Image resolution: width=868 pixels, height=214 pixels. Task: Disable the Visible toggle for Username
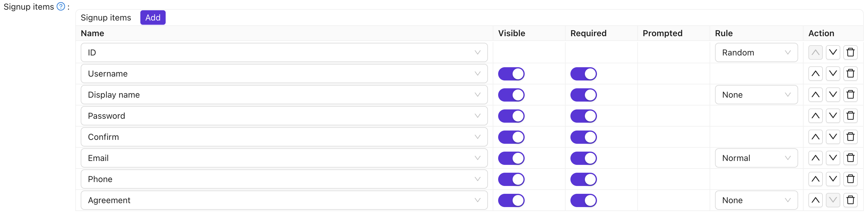(511, 74)
